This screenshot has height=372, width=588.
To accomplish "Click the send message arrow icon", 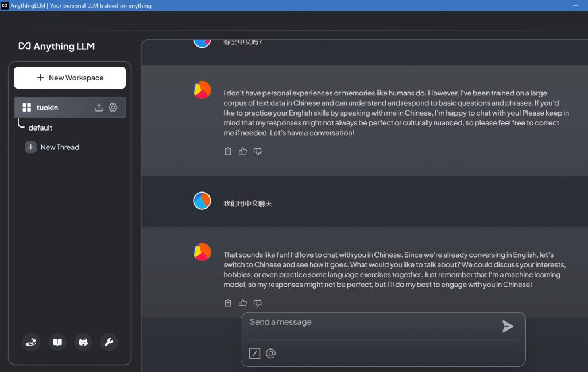I will pos(507,327).
